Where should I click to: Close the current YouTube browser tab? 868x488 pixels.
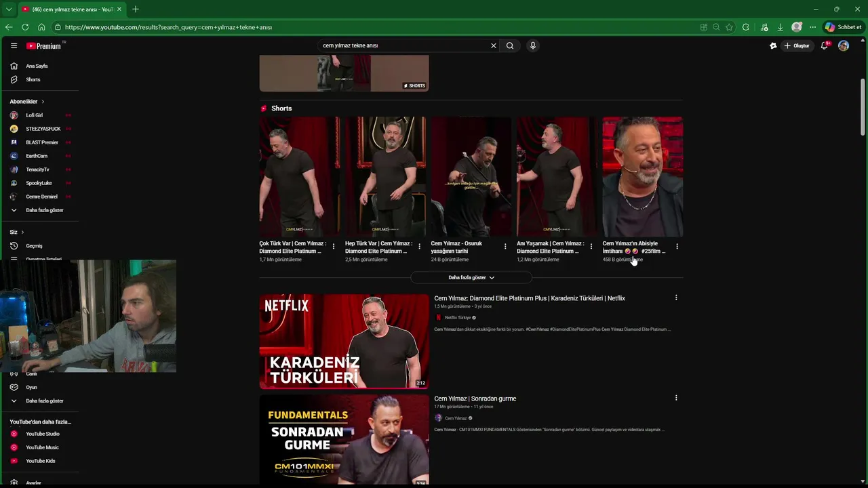tap(119, 9)
